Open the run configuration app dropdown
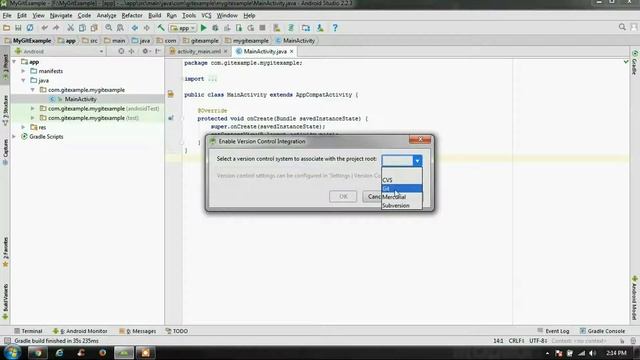 182,28
